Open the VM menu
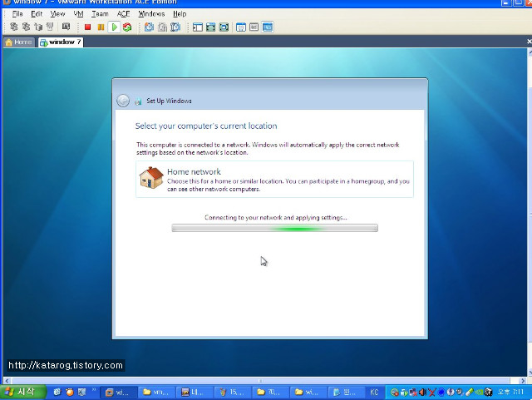This screenshot has width=532, height=400. tap(78, 14)
